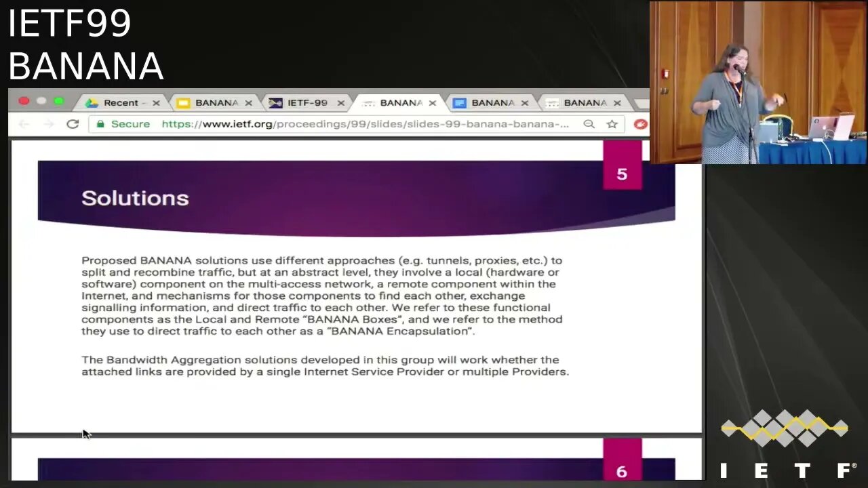
Task: Click the red extension icon beside the star
Action: click(x=639, y=124)
